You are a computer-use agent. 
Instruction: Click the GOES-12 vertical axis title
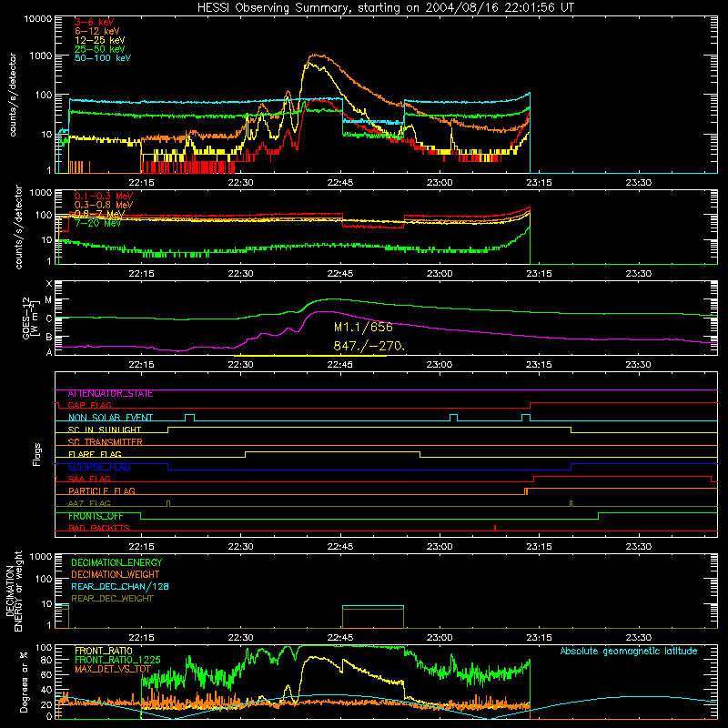31,318
